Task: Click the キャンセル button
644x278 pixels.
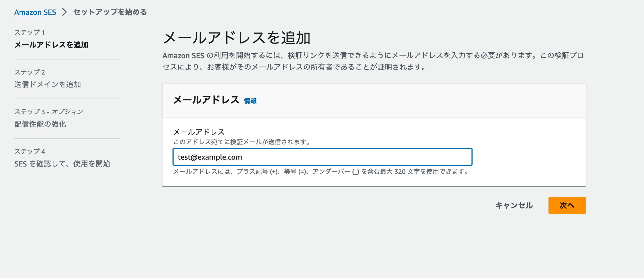Action: pos(514,205)
